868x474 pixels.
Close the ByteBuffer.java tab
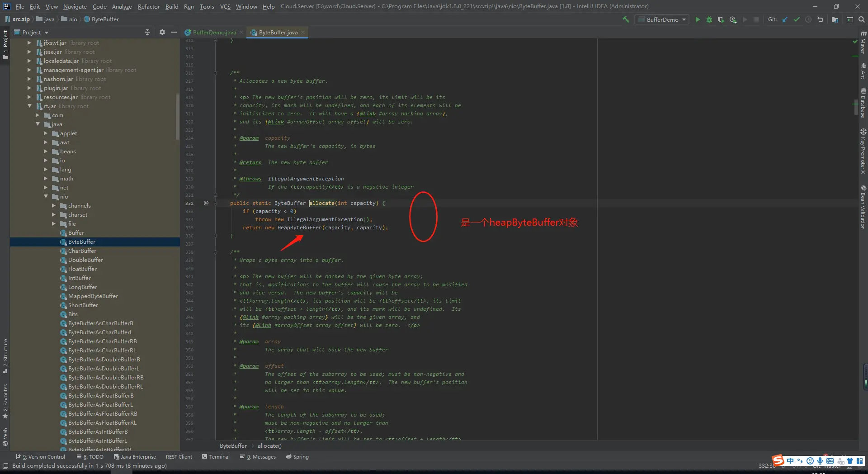[x=303, y=32]
